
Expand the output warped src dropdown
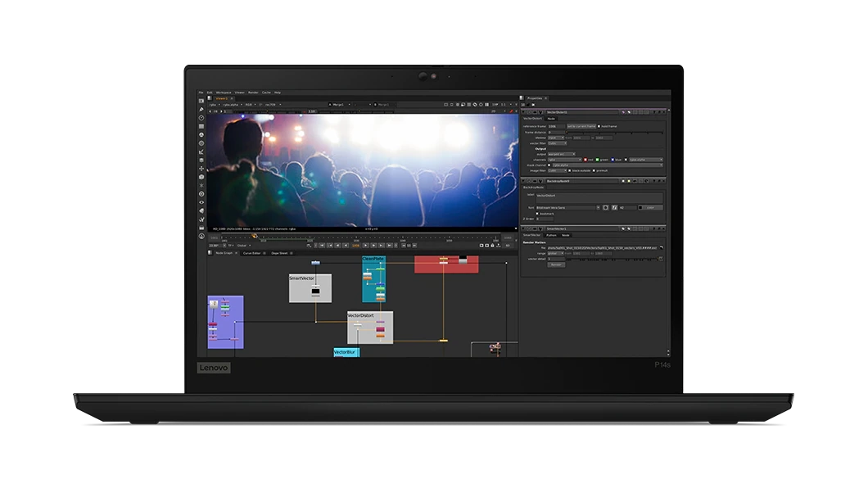point(562,154)
